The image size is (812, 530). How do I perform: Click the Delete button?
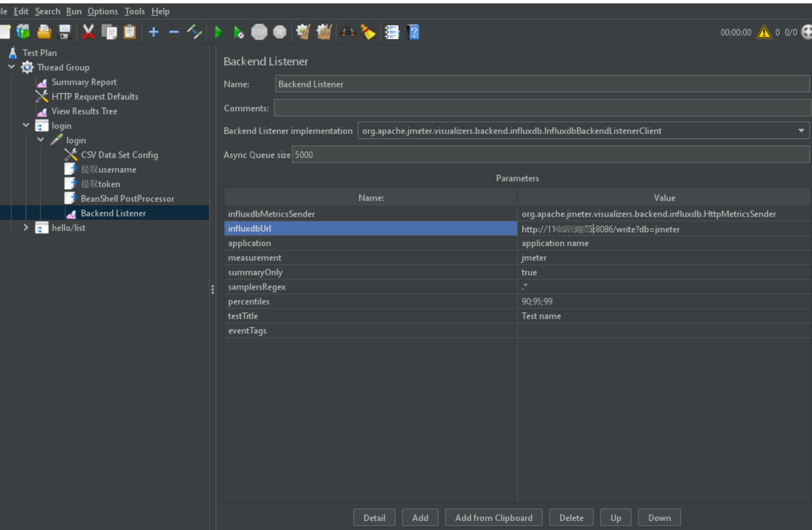tap(571, 518)
